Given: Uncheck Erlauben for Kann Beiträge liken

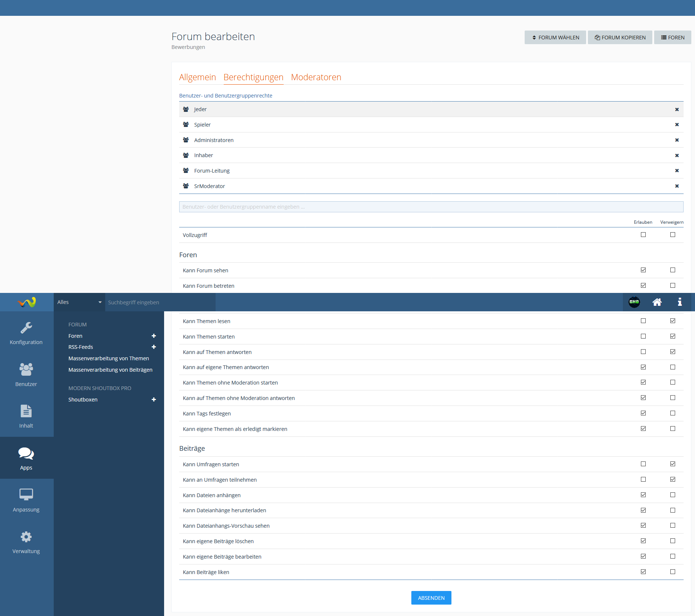Looking at the screenshot, I should (x=643, y=572).
